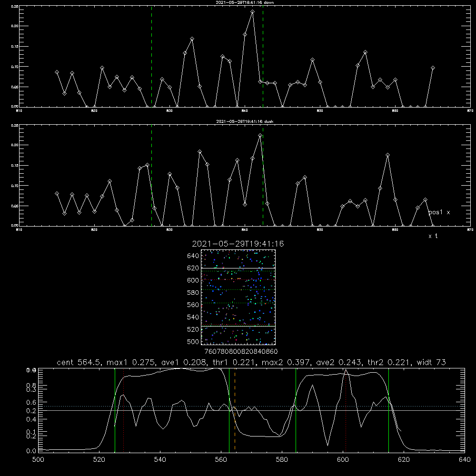Click the green vertical line near 525 in bottom plot
This screenshot has height=476, width=476.
point(115,410)
